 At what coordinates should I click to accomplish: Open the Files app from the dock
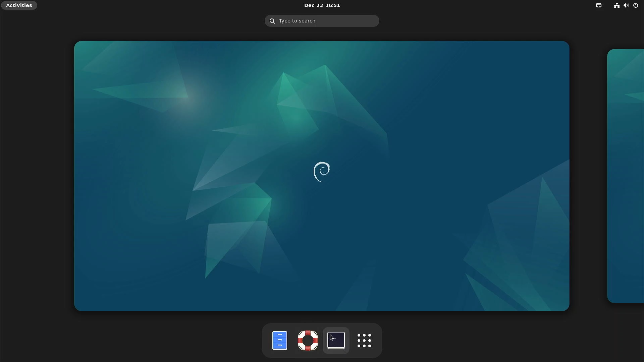279,340
